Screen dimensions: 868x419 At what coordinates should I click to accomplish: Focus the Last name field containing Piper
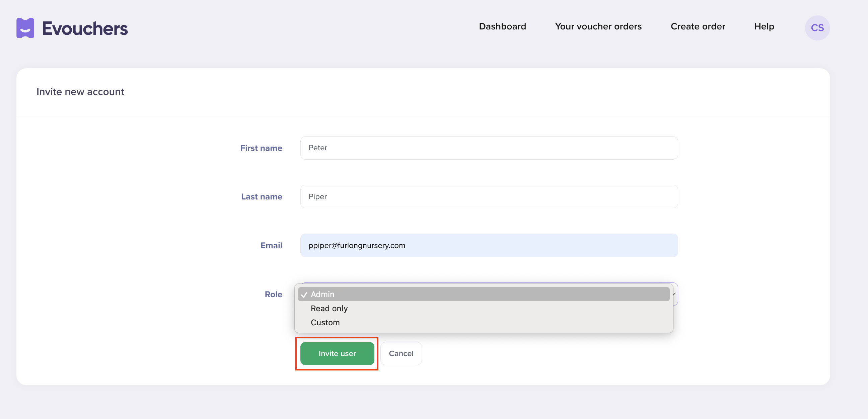[489, 196]
